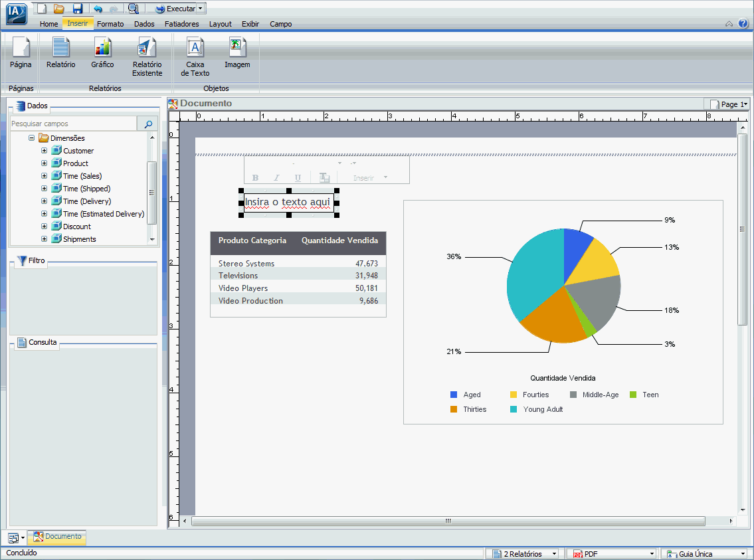Open the Guia Única dropdown
This screenshot has height=560, width=754.
click(743, 554)
